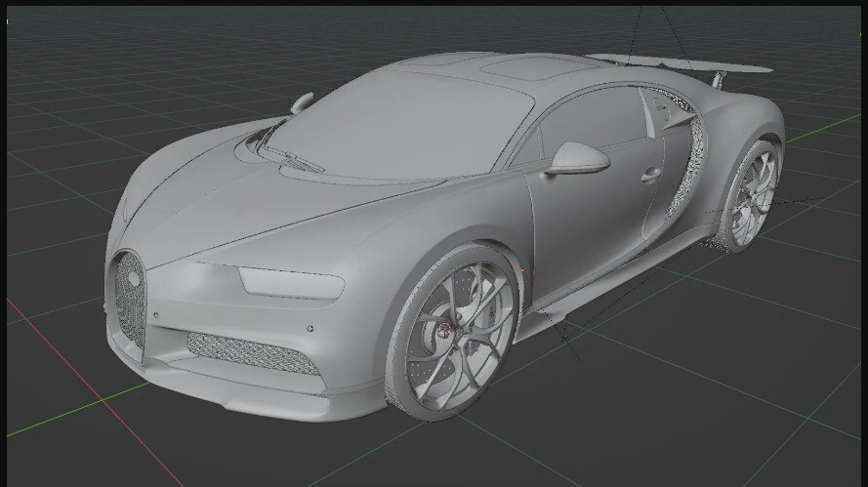Viewport: 868px width, 487px height.
Task: Click the front headlight of the car
Action: tap(292, 282)
